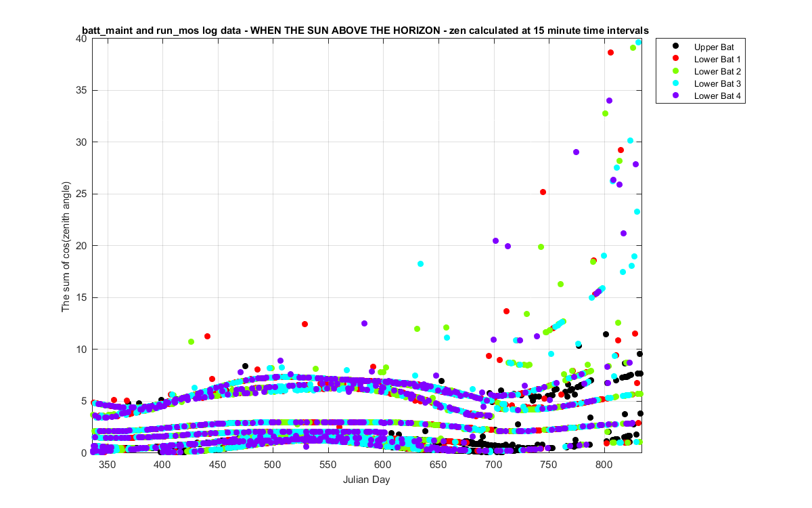This screenshot has width=812, height=508.
Task: Click x-axis tick label 650
Action: tap(438, 464)
